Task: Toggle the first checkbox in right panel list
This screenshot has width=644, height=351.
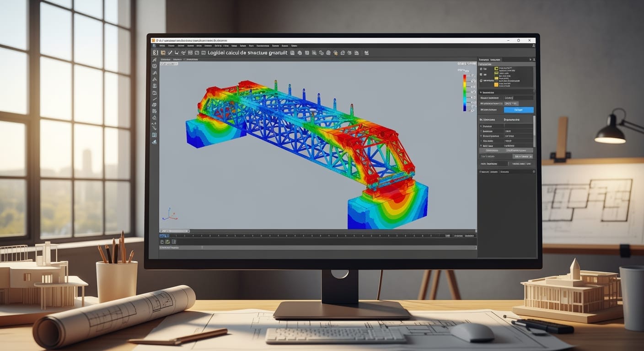Action: pyautogui.click(x=481, y=69)
